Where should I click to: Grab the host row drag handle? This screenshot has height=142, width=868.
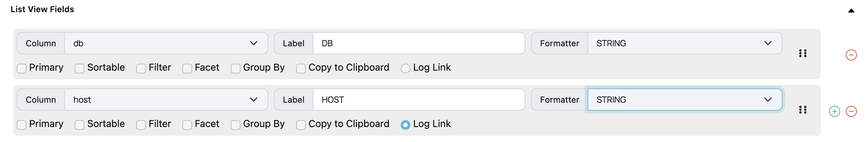803,110
